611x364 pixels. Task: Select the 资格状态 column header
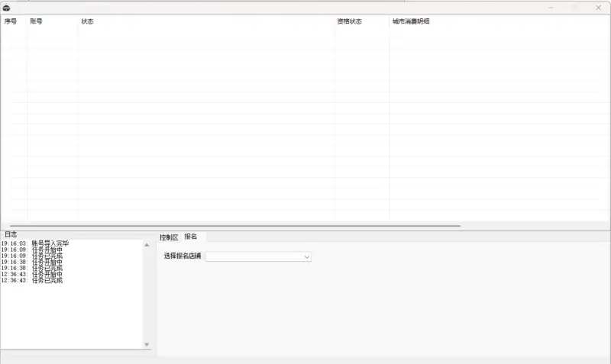click(350, 21)
